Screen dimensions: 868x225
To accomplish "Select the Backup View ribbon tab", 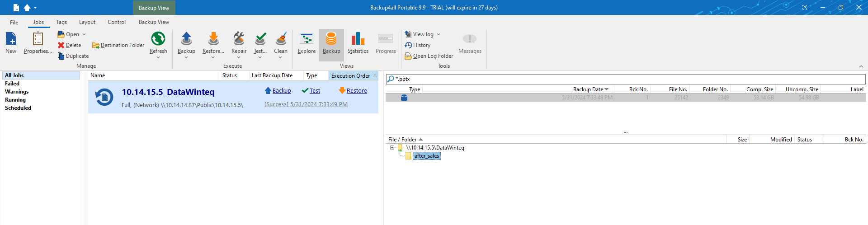I will [154, 22].
